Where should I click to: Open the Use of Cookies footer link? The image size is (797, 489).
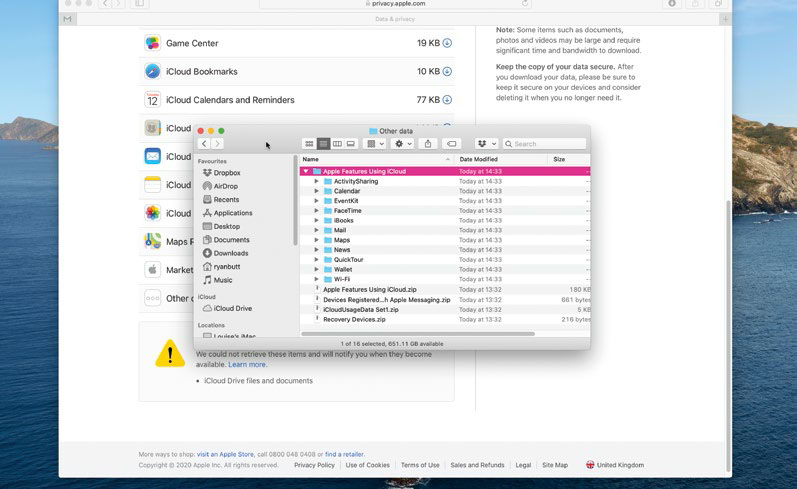(367, 465)
